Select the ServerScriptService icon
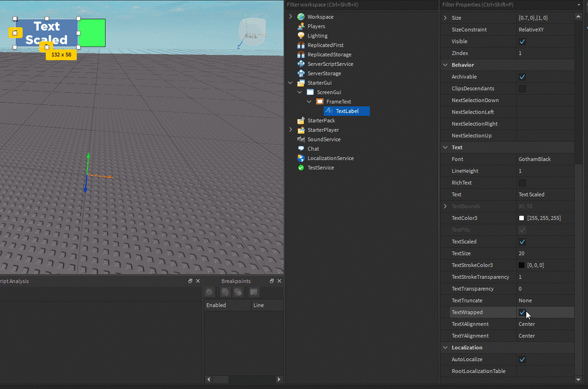 point(301,64)
